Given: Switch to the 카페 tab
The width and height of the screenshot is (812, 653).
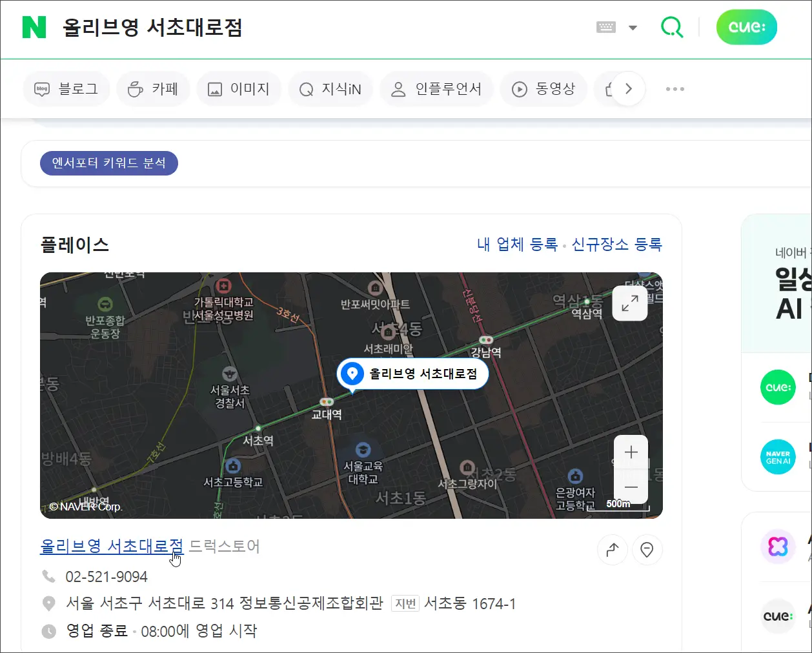Looking at the screenshot, I should coord(153,89).
